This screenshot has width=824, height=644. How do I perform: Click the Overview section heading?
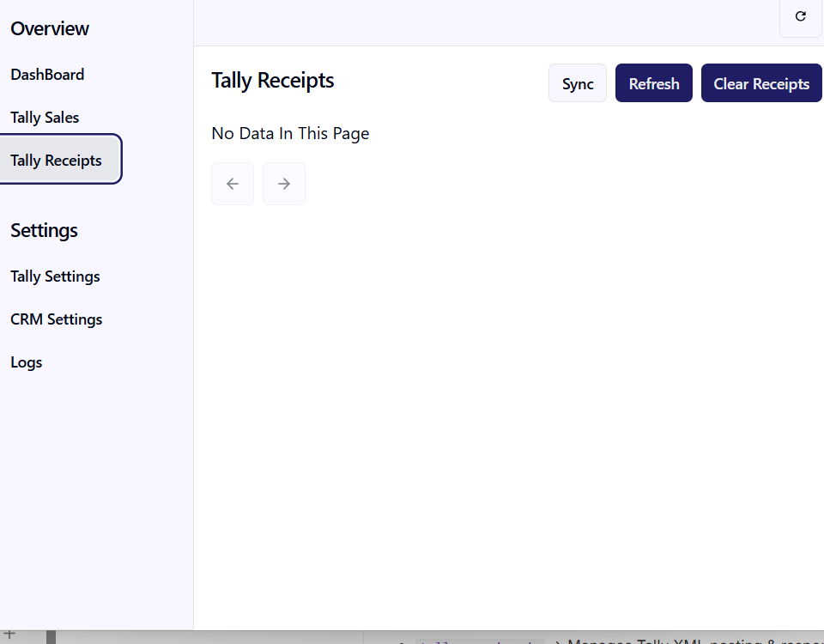pyautogui.click(x=50, y=28)
